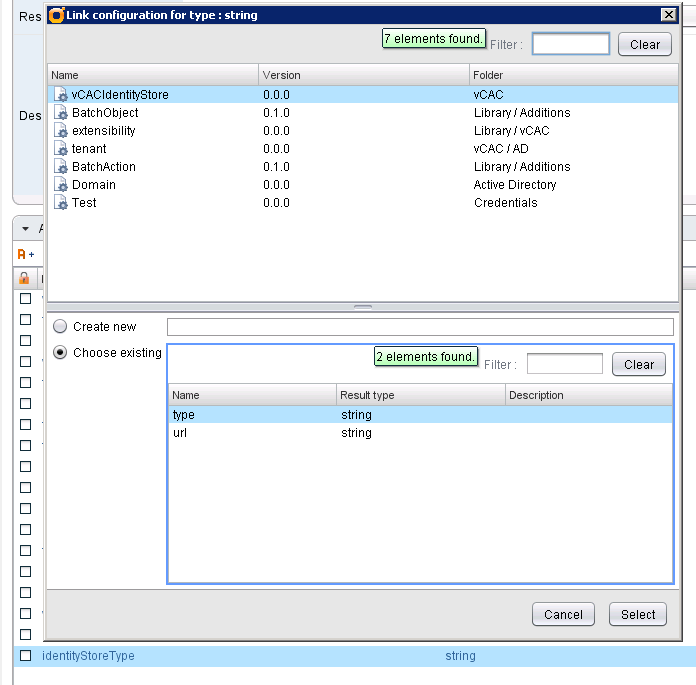Select the Domain configuration row
696x685 pixels.
(363, 184)
